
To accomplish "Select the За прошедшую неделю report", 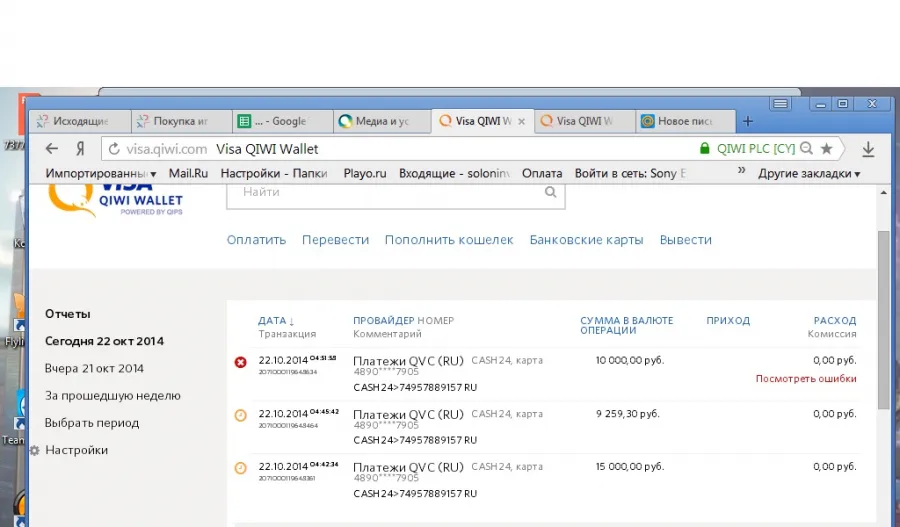I will click(x=112, y=396).
